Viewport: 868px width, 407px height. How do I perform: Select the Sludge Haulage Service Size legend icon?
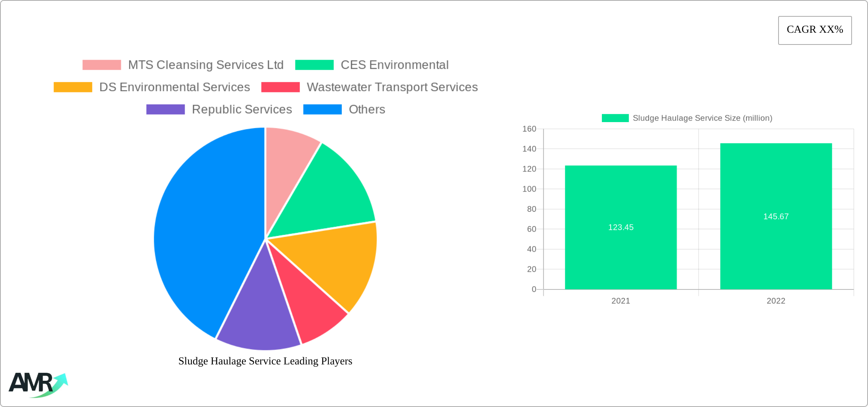click(614, 118)
